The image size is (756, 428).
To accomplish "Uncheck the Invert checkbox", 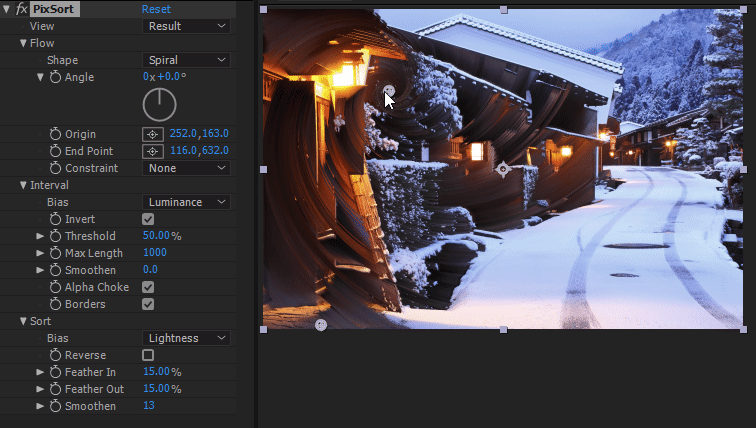I will pyautogui.click(x=148, y=219).
